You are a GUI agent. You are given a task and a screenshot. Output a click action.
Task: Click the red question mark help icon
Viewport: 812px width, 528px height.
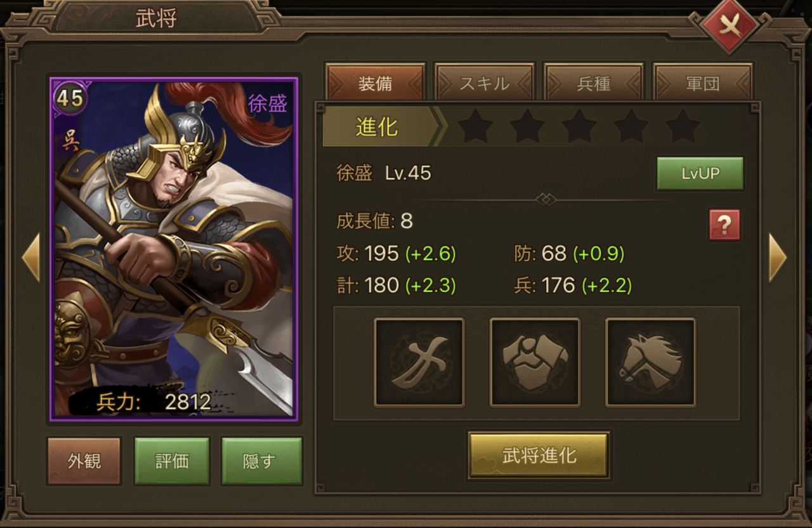click(x=724, y=225)
